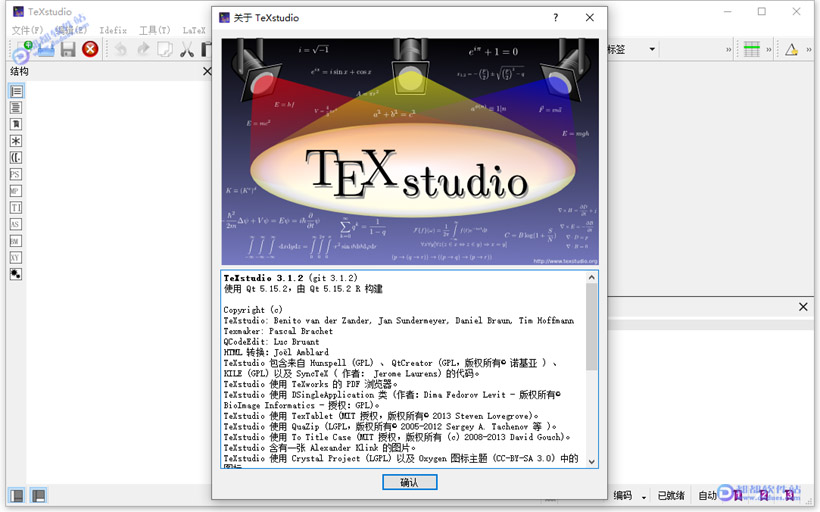
Task: Click the line mentioning TexTablet Steven Lovegrove
Action: tap(381, 416)
